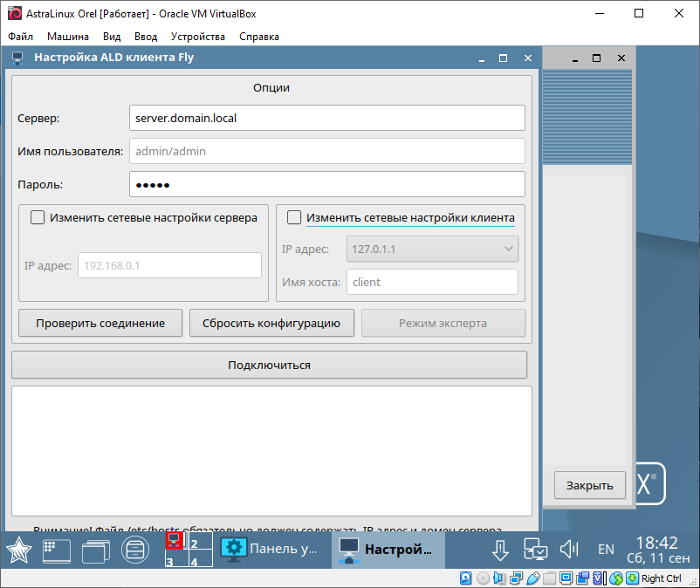The height and width of the screenshot is (588, 700).
Task: Open the Astra star start menu
Action: tap(18, 550)
